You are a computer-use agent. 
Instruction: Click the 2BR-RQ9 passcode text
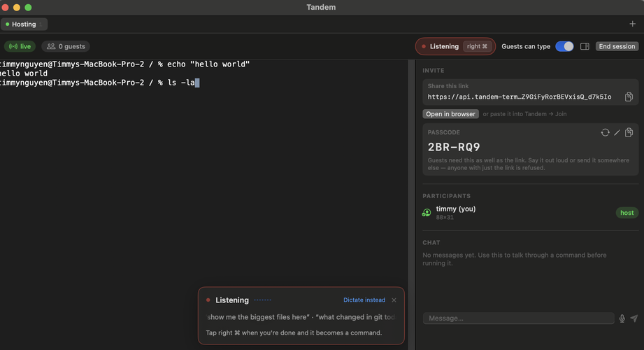[454, 147]
